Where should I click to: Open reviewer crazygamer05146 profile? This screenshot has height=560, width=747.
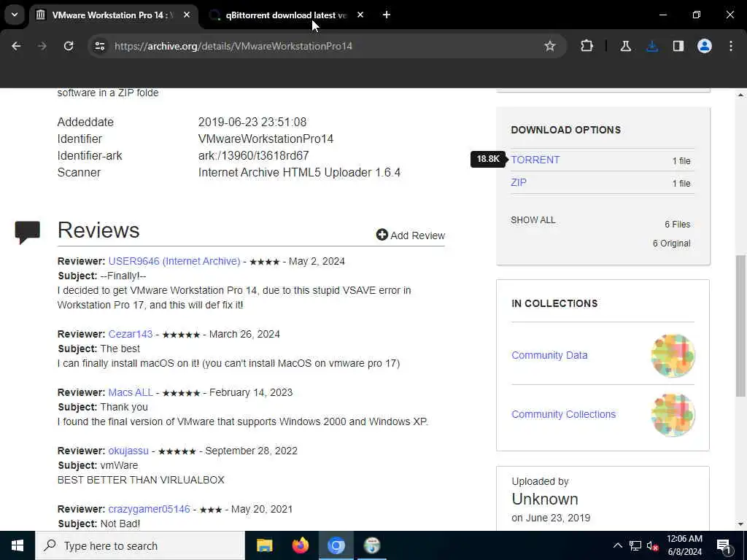point(149,509)
